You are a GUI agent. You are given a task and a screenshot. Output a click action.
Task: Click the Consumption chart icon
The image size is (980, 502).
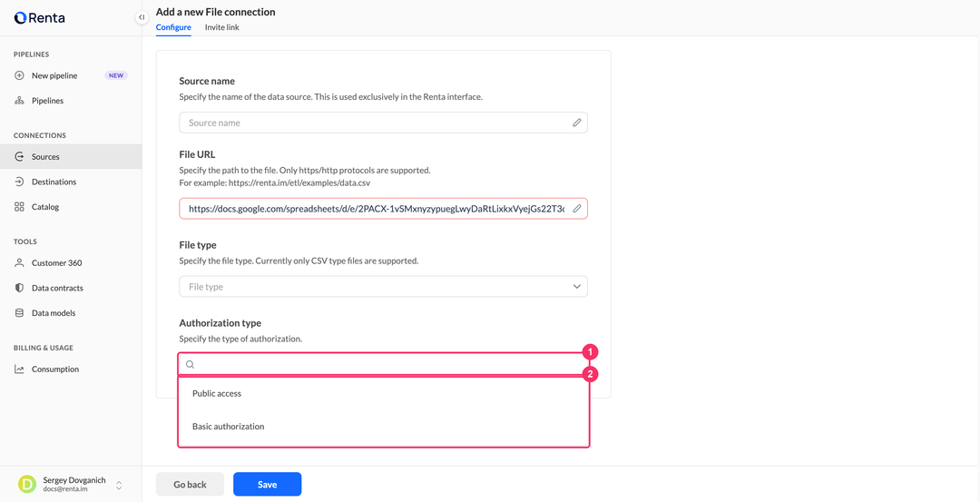point(19,369)
